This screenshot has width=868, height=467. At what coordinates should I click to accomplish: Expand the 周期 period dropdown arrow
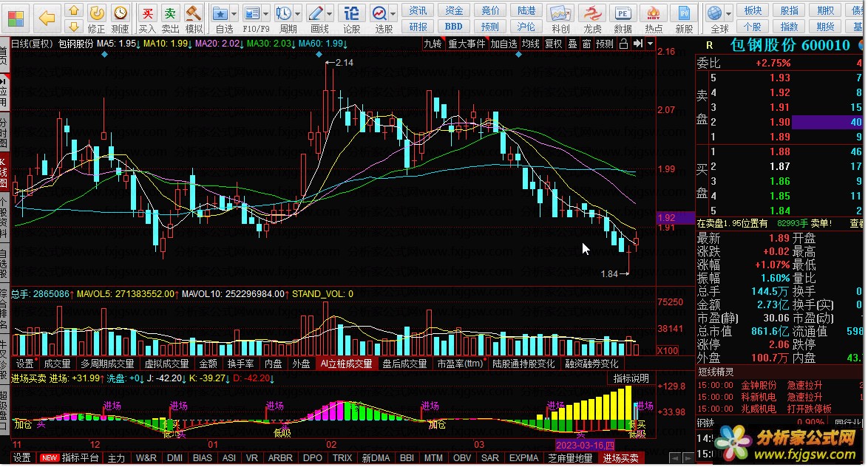point(298,13)
